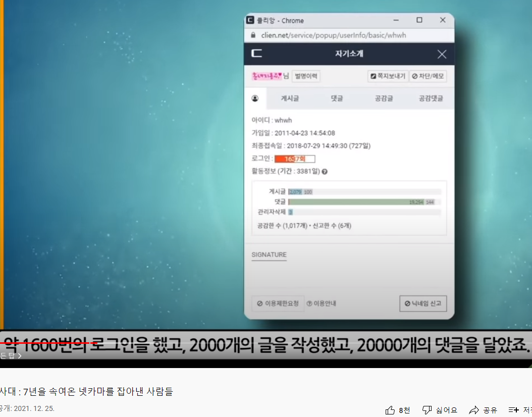Screen dimensions: 532x417
Task: Click the SIGNATURE heading
Action: (x=269, y=255)
